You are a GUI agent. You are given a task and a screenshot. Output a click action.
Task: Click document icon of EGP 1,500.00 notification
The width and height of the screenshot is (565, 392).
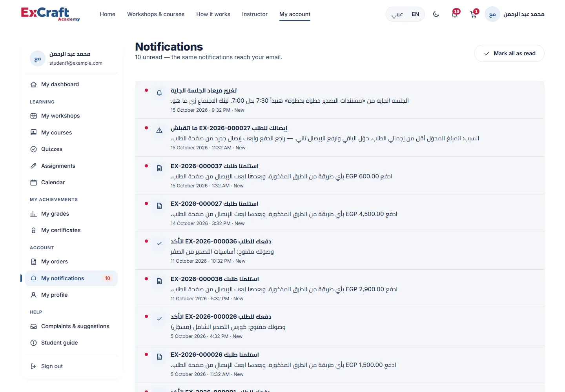coord(159,357)
